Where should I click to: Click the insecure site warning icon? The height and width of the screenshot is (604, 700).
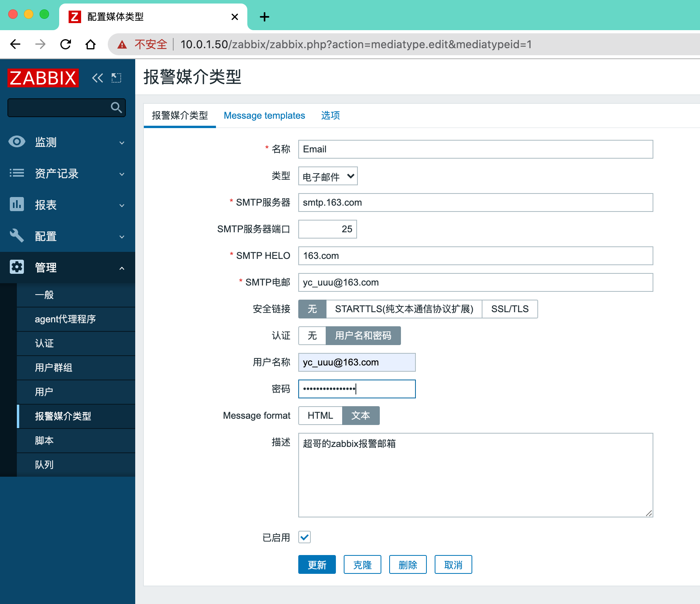click(122, 44)
